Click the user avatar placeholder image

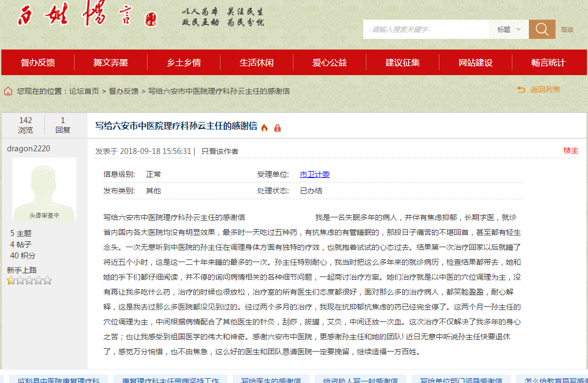click(44, 189)
